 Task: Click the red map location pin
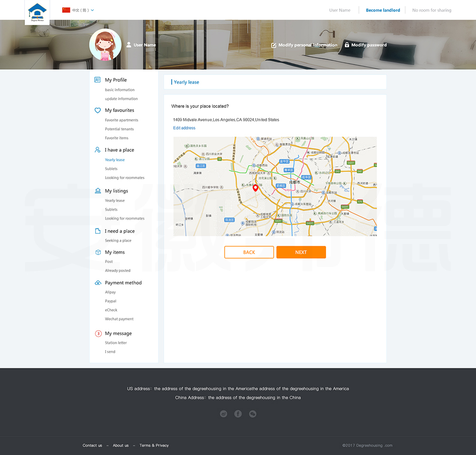pos(255,188)
